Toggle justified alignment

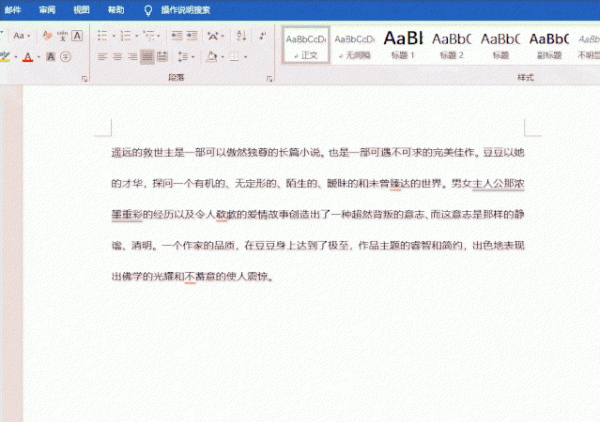coord(147,57)
